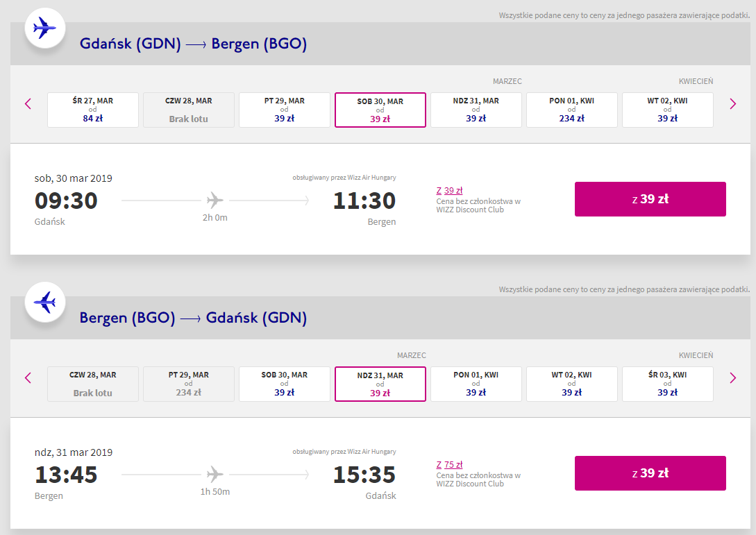Click the outbound flight airplane logo icon
Viewport: 756px width, 535px height.
(x=45, y=28)
